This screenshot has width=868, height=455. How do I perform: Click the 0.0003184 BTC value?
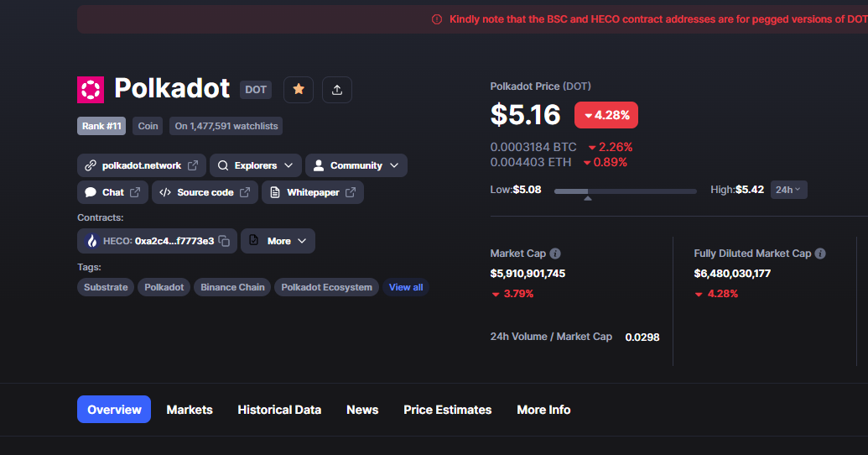(533, 147)
